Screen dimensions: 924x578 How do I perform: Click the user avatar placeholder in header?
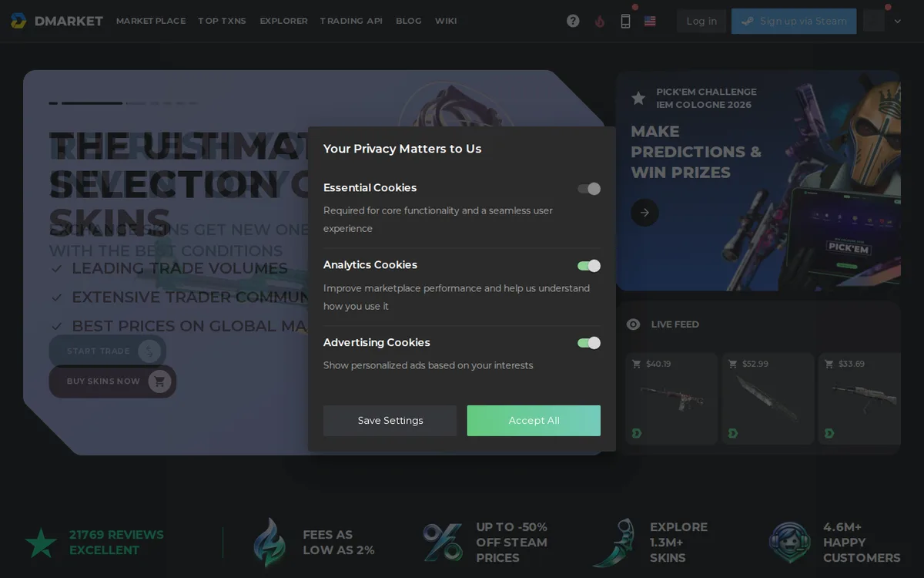tap(874, 21)
